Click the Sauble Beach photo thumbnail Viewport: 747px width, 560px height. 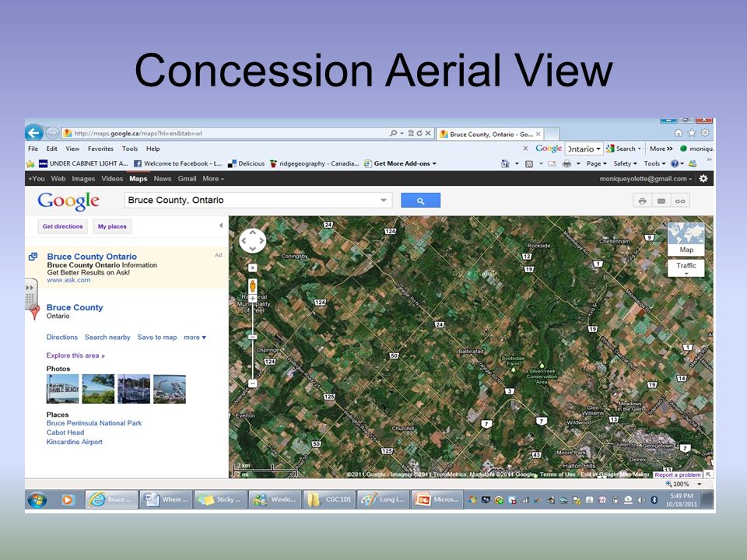coord(62,389)
